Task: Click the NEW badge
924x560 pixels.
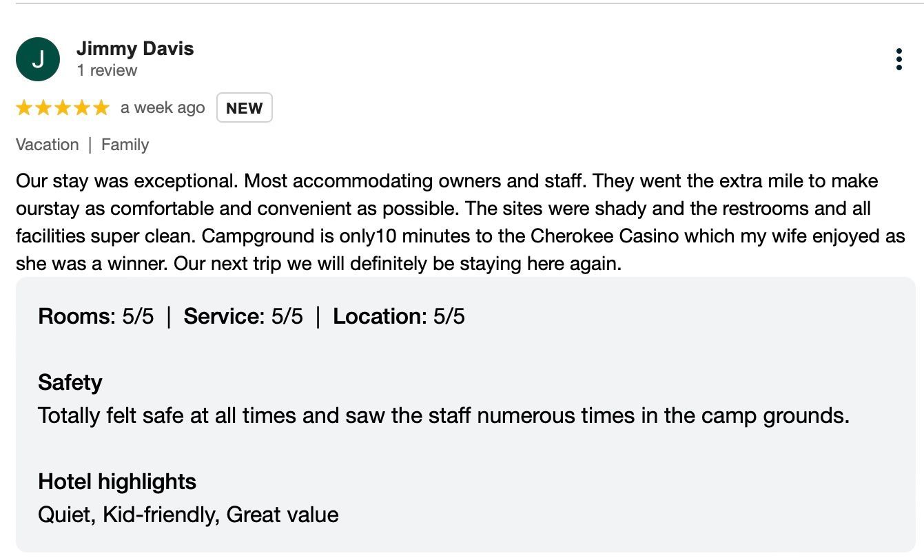Action: [244, 108]
